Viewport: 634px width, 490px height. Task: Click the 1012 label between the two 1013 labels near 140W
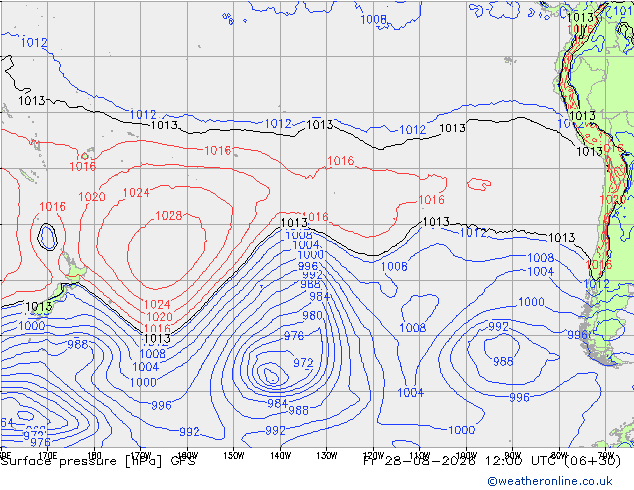tap(278, 124)
